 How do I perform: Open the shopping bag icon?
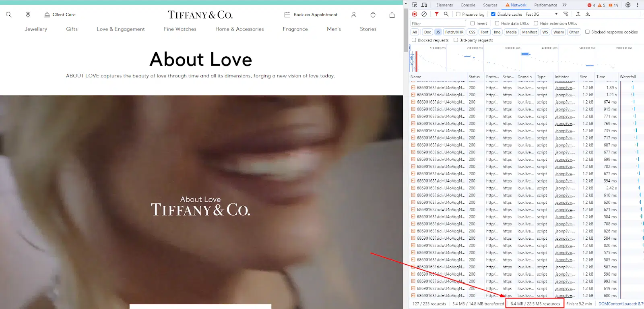coord(392,15)
